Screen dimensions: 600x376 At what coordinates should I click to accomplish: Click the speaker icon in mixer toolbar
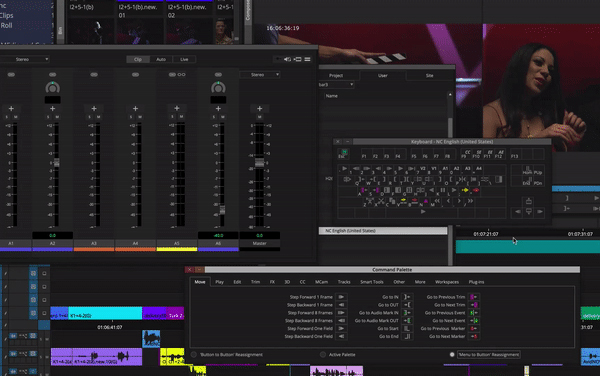[287, 59]
